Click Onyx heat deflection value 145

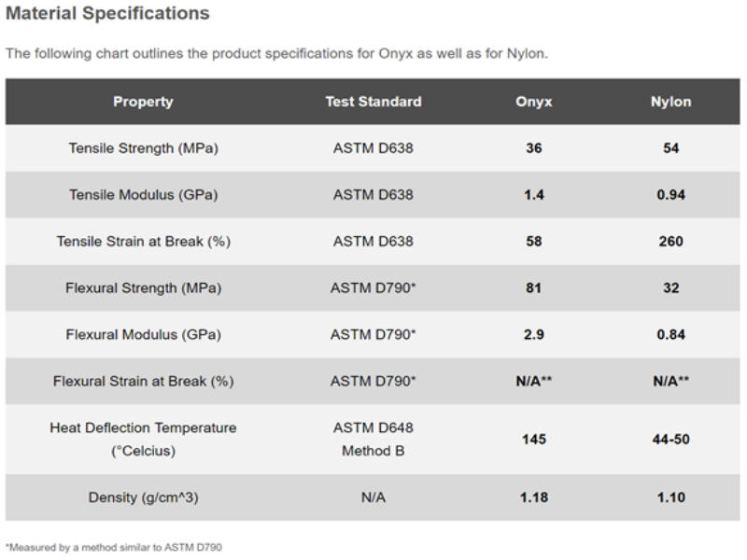tap(534, 439)
